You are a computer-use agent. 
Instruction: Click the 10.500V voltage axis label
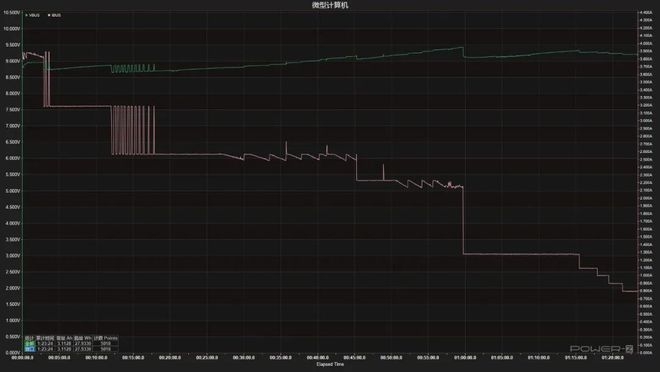pos(12,13)
